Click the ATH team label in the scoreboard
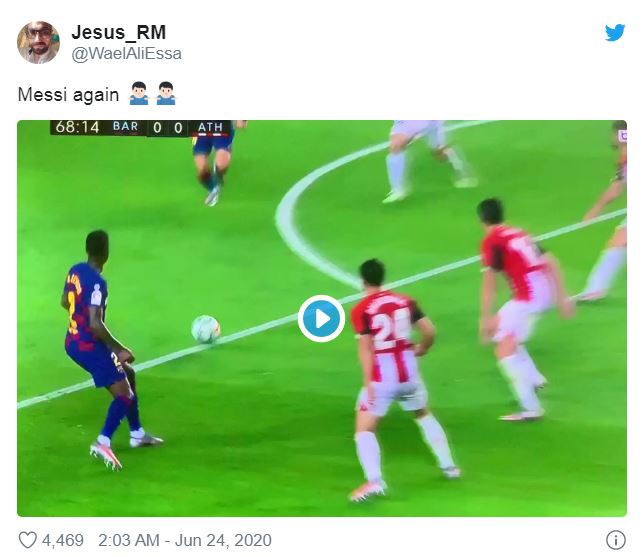The height and width of the screenshot is (557, 642). pos(210,127)
